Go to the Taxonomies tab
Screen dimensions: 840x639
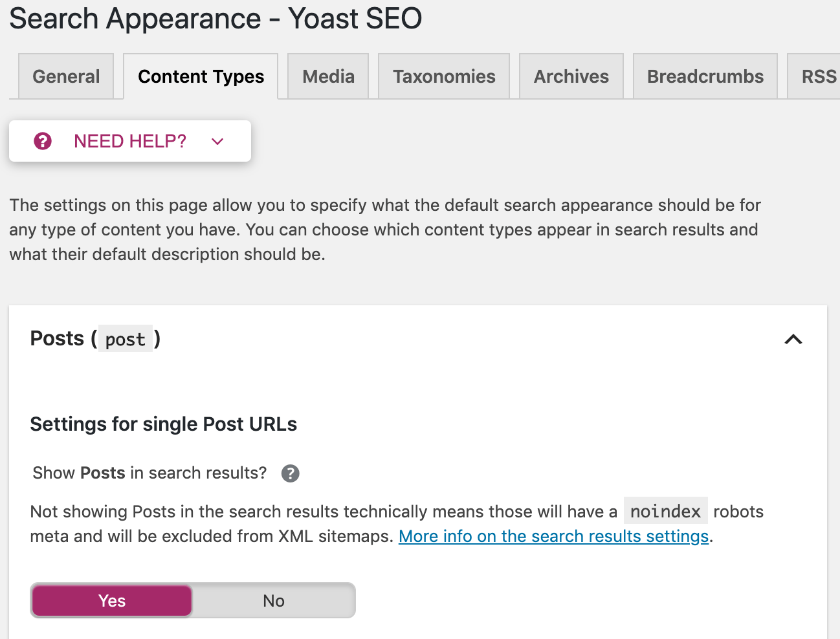click(444, 76)
